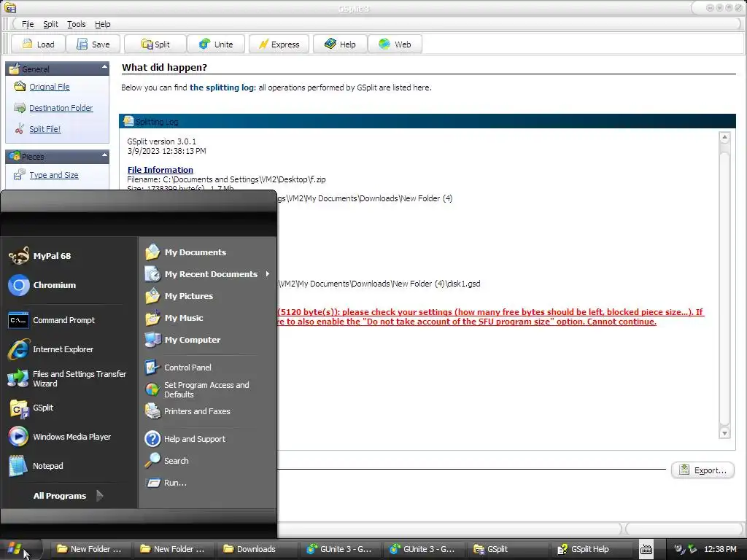The width and height of the screenshot is (747, 560).
Task: Click the Split File! sidebar link
Action: click(44, 129)
